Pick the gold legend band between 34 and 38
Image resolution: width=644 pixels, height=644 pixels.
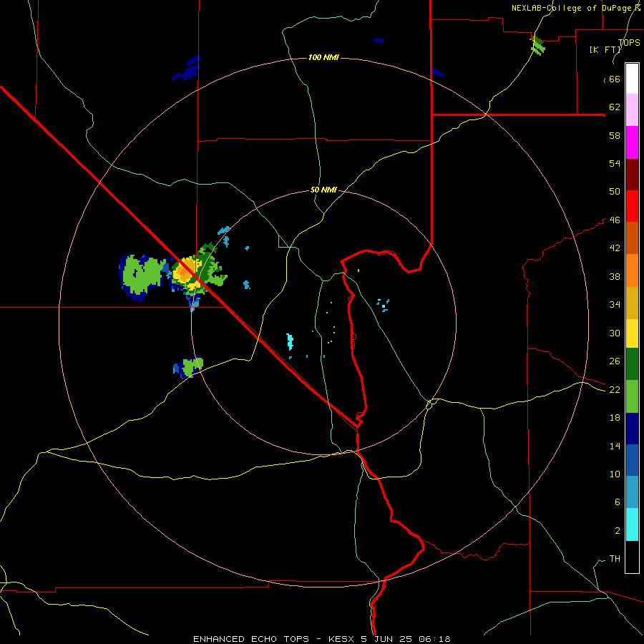click(x=632, y=303)
